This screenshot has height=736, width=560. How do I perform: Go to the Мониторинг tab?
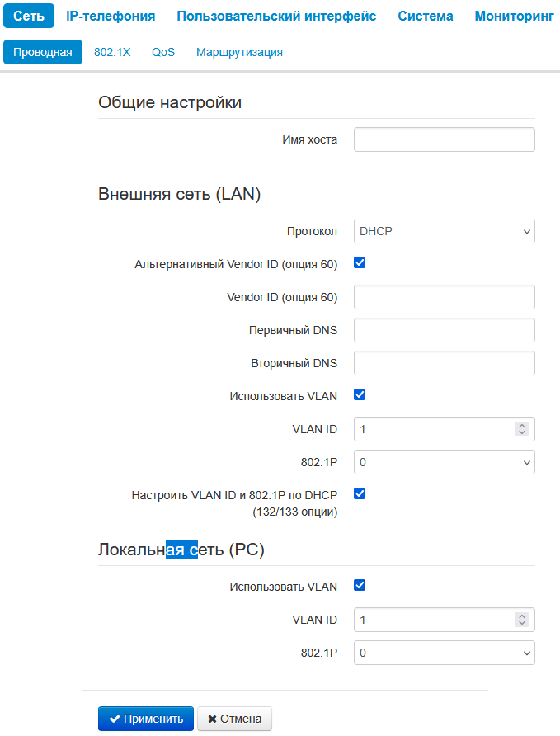(x=514, y=17)
